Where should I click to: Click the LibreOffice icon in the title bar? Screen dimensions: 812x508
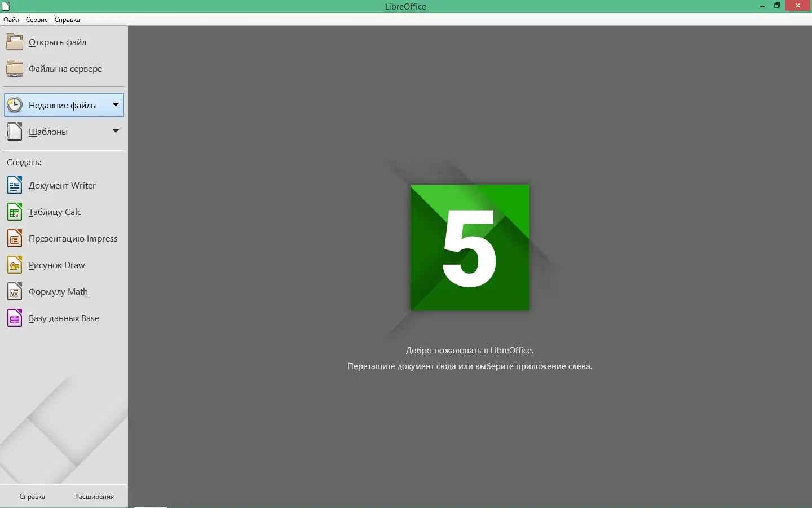(6, 6)
